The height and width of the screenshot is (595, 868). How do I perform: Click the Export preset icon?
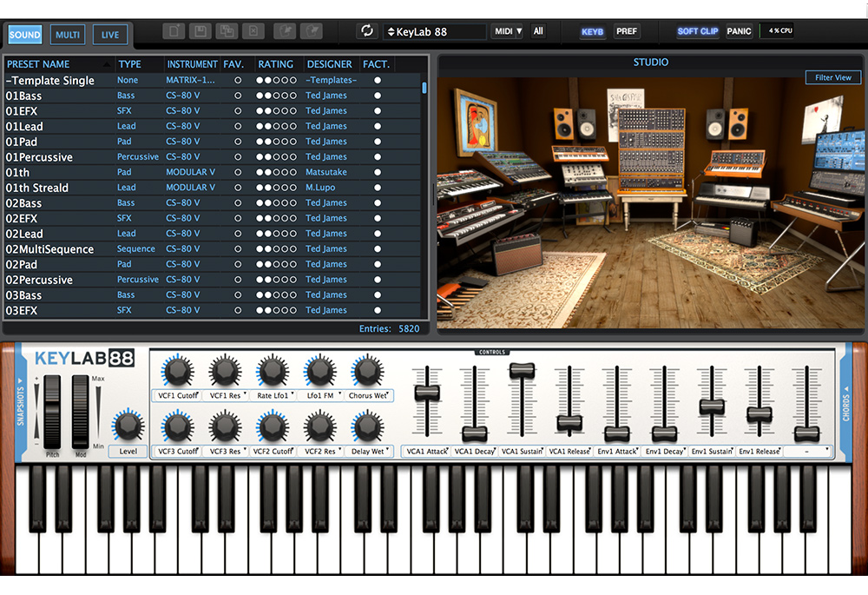(311, 31)
